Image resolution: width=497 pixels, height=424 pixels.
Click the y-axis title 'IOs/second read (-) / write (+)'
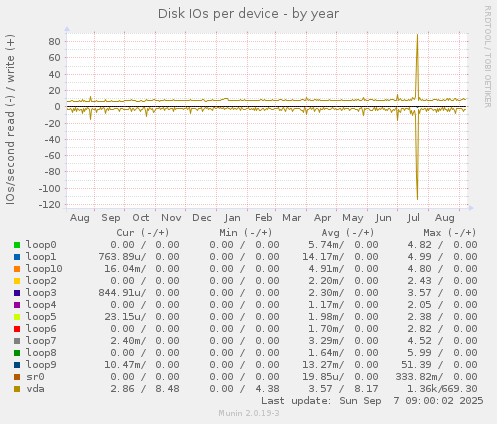click(x=10, y=119)
